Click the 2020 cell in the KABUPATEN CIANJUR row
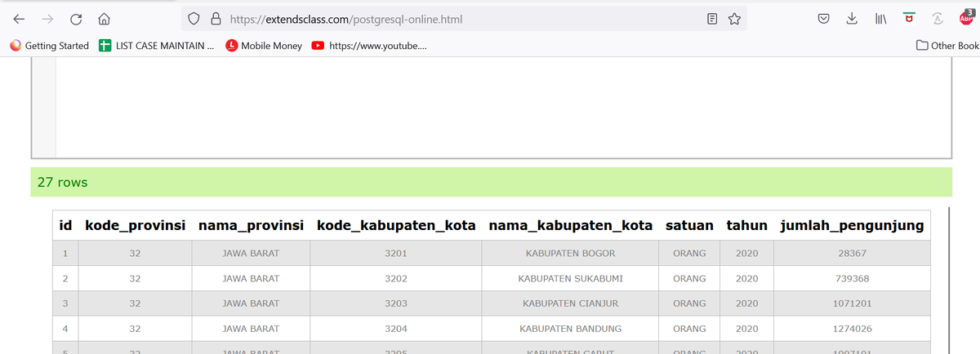 (747, 303)
